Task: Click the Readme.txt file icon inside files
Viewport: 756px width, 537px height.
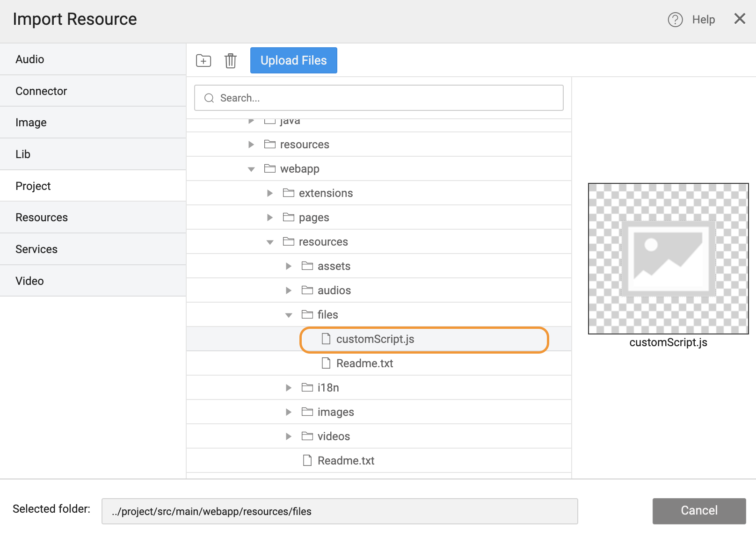Action: click(x=326, y=363)
